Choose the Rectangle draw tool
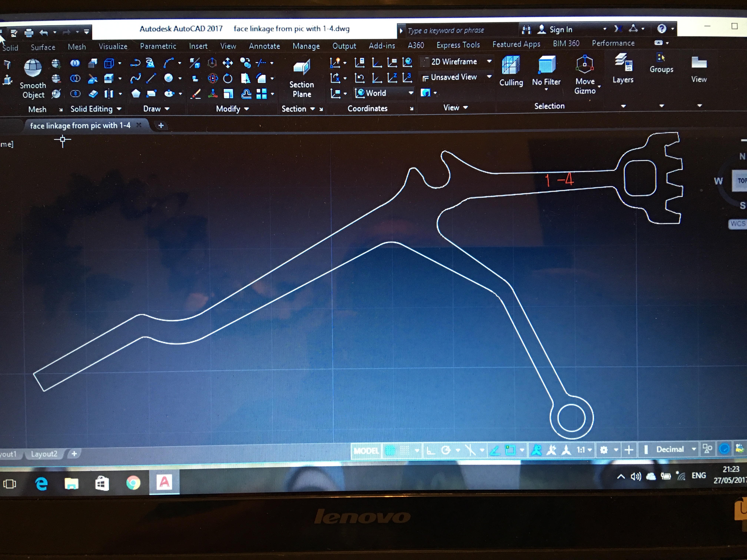The height and width of the screenshot is (560, 747). pos(151,94)
